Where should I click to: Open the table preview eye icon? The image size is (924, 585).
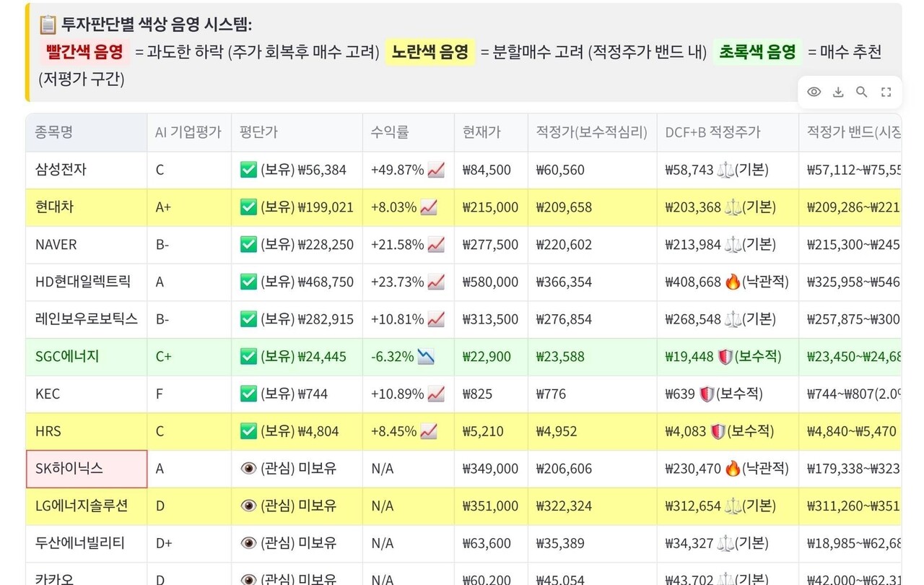pos(814,92)
